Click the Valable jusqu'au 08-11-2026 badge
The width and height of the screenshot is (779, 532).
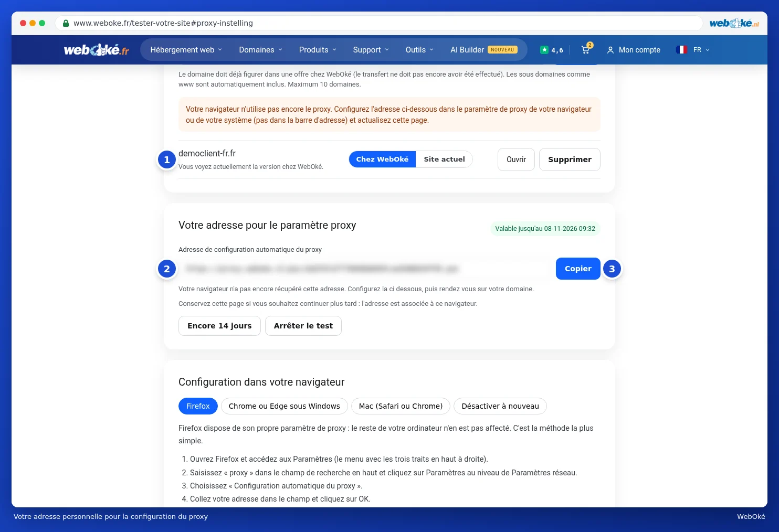coord(545,229)
